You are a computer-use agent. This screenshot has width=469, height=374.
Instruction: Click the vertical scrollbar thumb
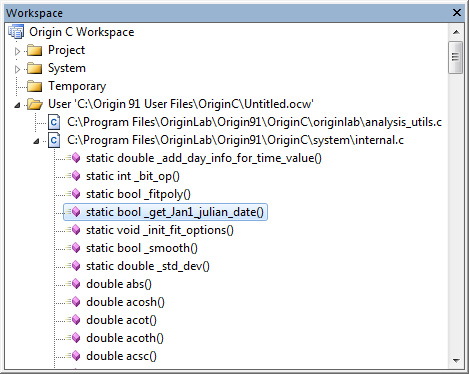pyautogui.click(x=456, y=57)
